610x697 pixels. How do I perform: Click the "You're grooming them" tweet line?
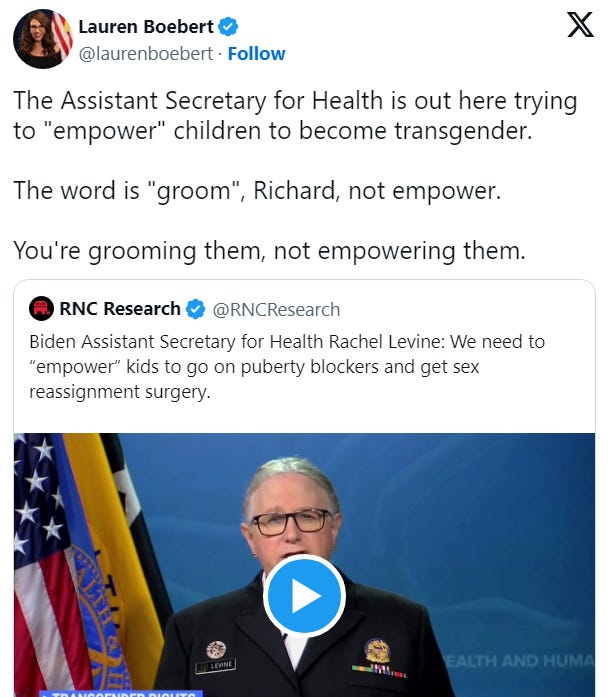pyautogui.click(x=269, y=251)
